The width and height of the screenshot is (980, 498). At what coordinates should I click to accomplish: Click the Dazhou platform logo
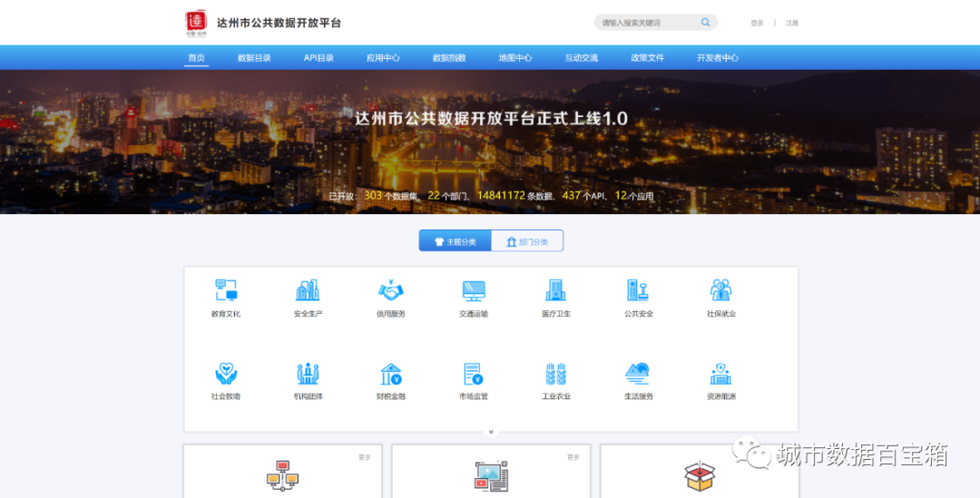point(196,23)
